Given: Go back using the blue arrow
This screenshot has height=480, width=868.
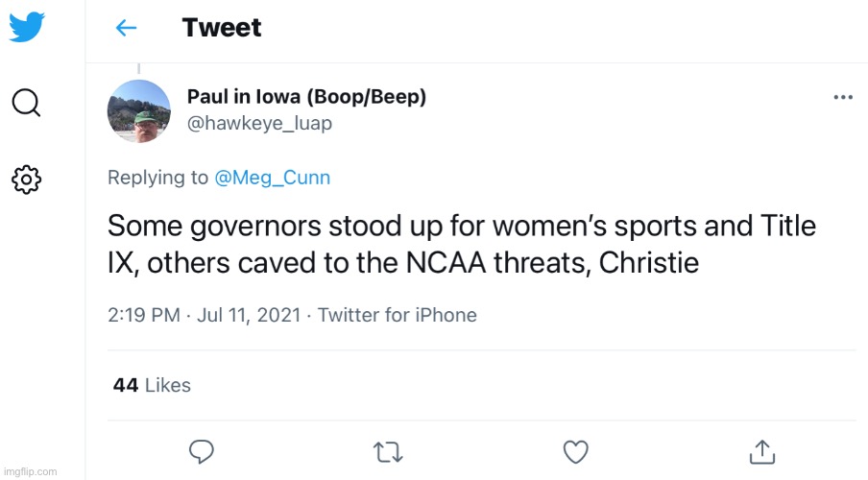Looking at the screenshot, I should [126, 28].
